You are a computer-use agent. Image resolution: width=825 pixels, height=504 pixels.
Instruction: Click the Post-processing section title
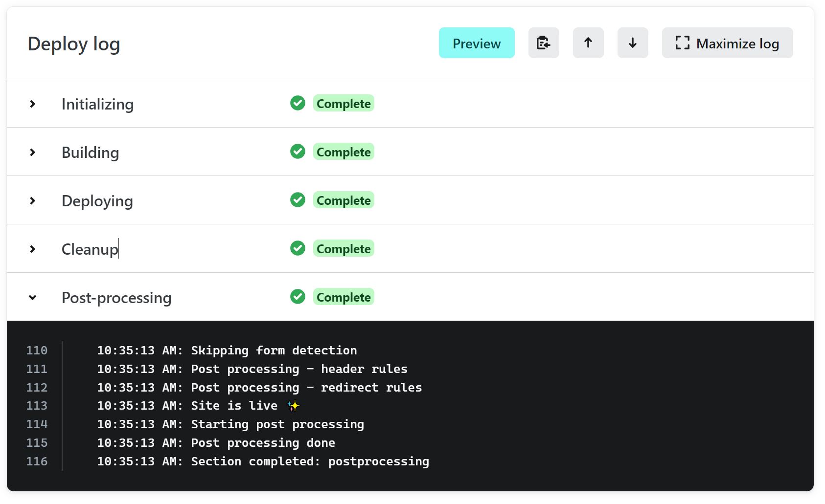[116, 298]
